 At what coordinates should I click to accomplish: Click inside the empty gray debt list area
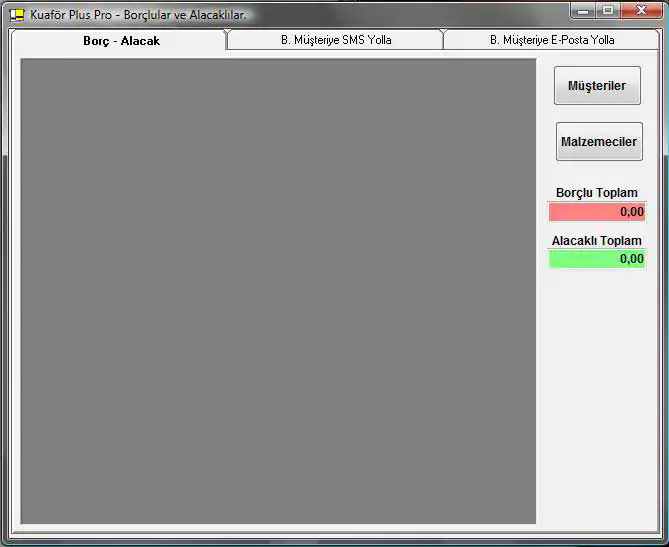point(278,290)
